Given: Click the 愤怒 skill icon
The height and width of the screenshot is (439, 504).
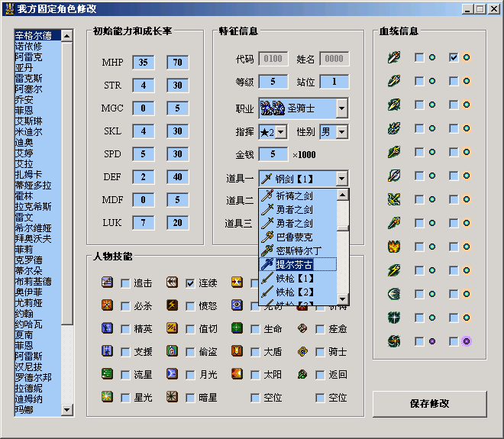Looking at the screenshot, I should (x=172, y=305).
